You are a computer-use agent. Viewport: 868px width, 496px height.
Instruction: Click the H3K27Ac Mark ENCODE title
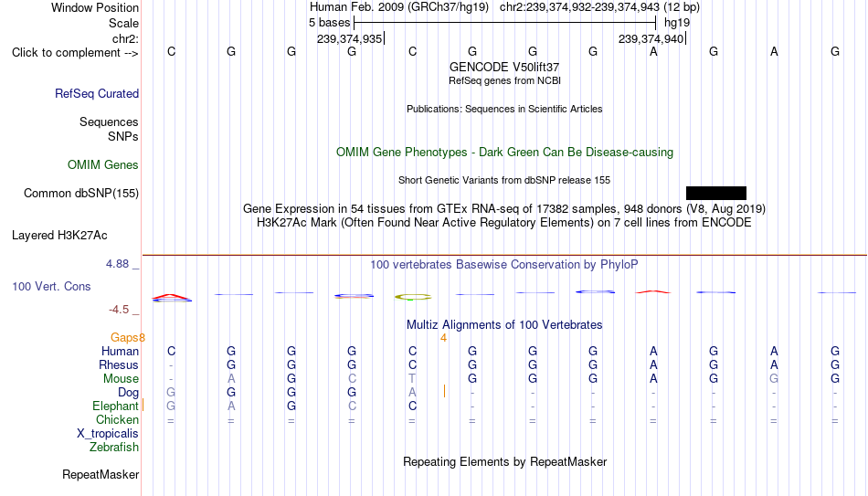pos(504,223)
